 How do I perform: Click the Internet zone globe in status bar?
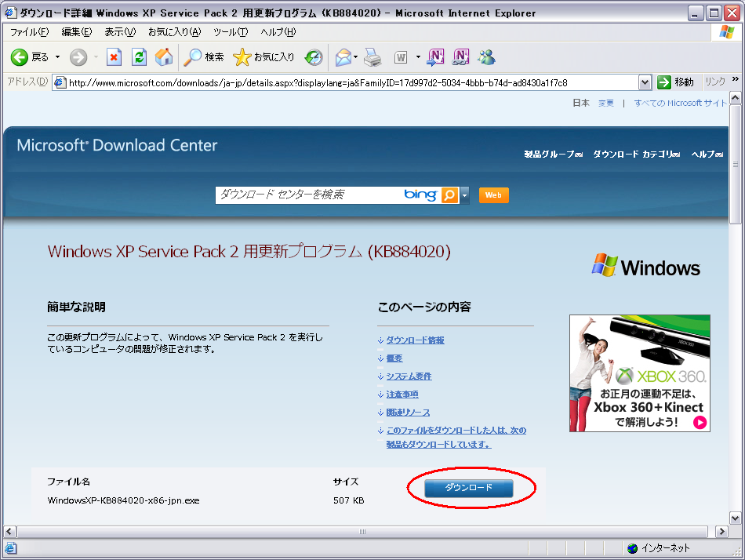click(632, 548)
